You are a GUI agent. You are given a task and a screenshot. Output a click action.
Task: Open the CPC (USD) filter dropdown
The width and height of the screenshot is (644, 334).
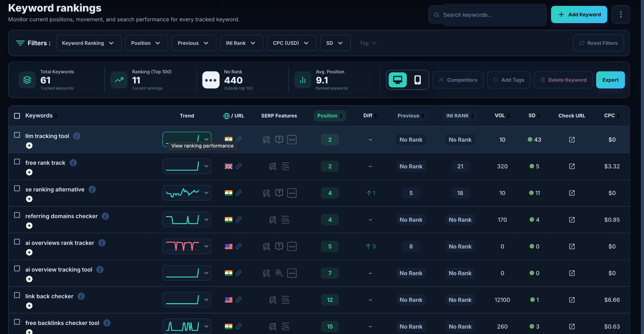[291, 43]
